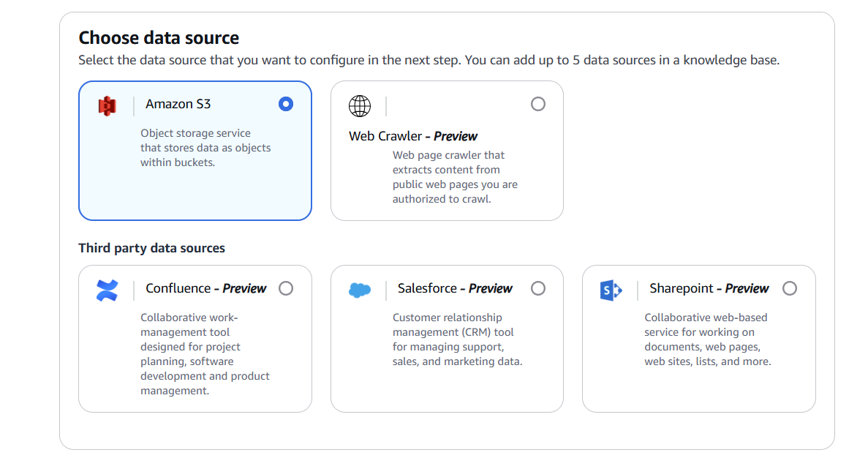
Task: Choose the Confluence radio button
Action: pos(286,288)
